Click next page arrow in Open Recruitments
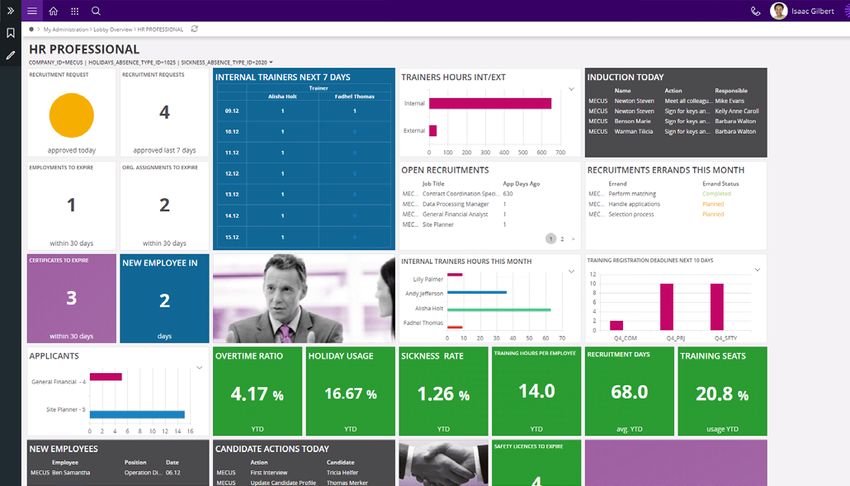850x486 pixels. coord(573,239)
